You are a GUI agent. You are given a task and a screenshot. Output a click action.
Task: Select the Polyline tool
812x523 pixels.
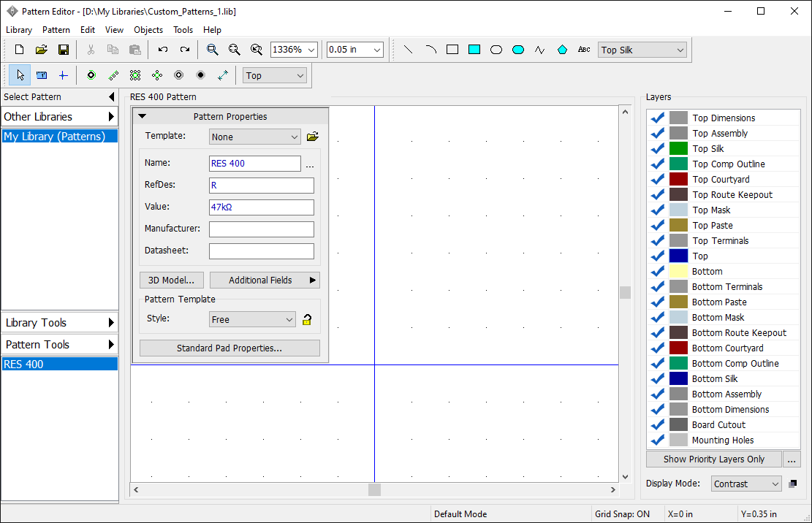coord(540,50)
